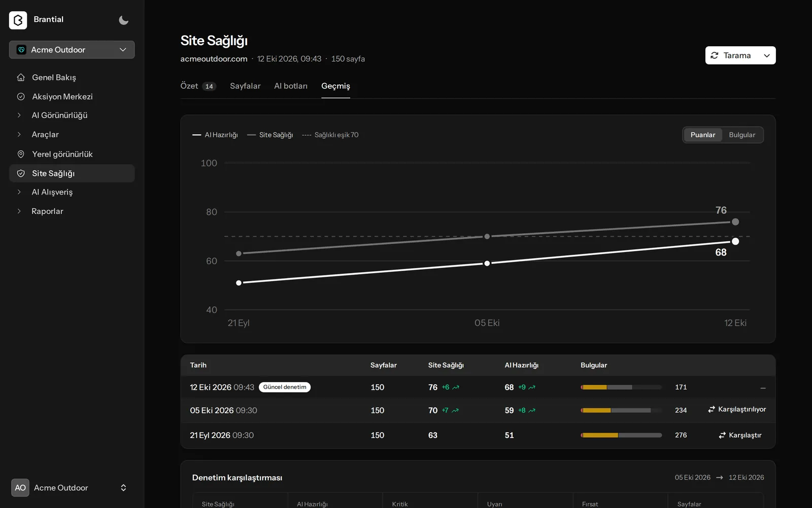The width and height of the screenshot is (812, 508).
Task: Toggle Site Sağlığı legend series
Action: 270,135
